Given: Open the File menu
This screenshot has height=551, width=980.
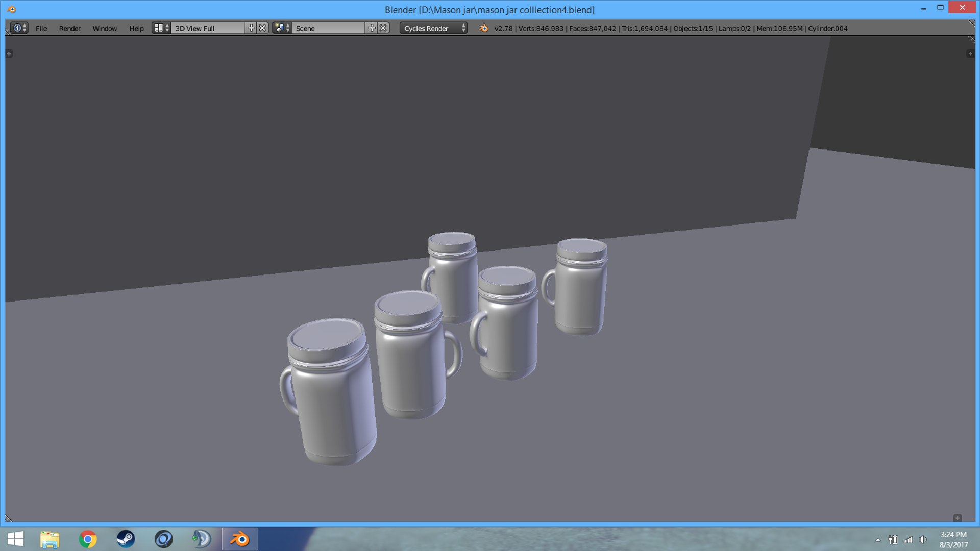Looking at the screenshot, I should pyautogui.click(x=41, y=28).
